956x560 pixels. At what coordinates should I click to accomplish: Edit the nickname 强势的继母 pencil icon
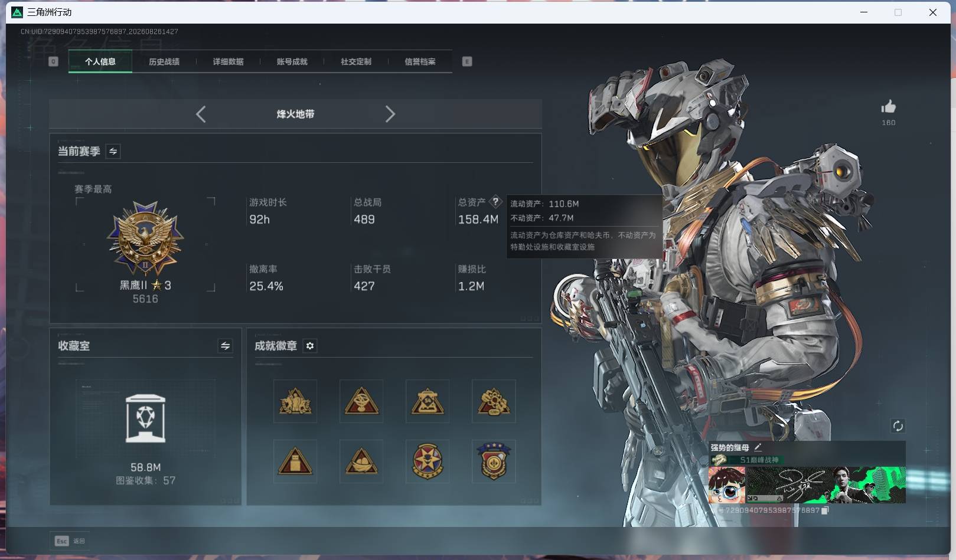pyautogui.click(x=758, y=447)
